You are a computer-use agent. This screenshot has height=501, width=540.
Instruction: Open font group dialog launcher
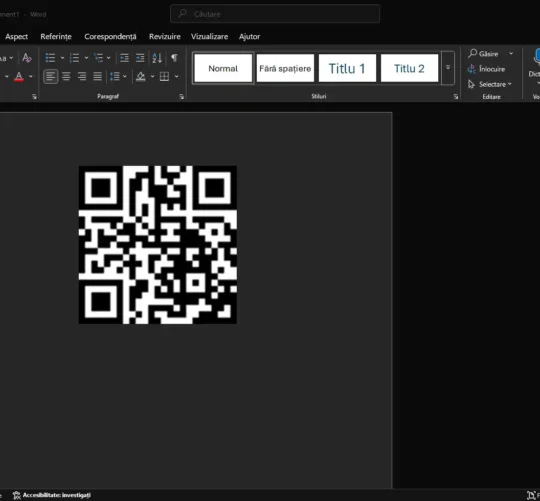(x=34, y=97)
